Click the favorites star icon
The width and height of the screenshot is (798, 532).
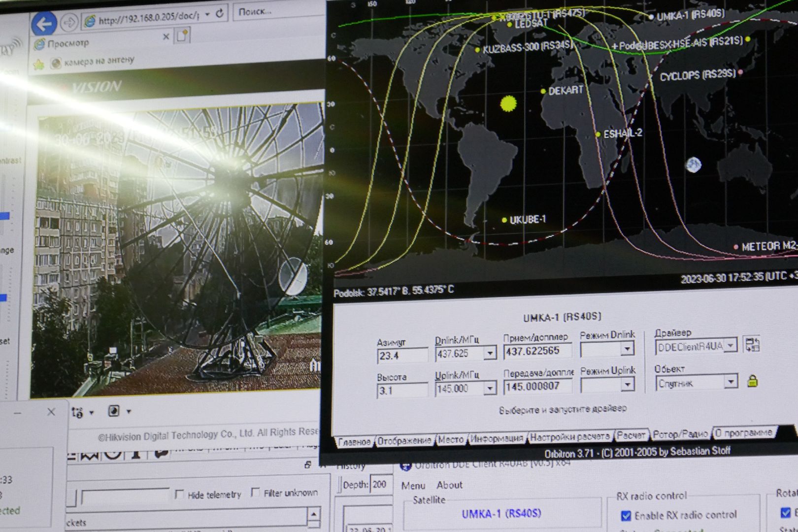(38, 64)
